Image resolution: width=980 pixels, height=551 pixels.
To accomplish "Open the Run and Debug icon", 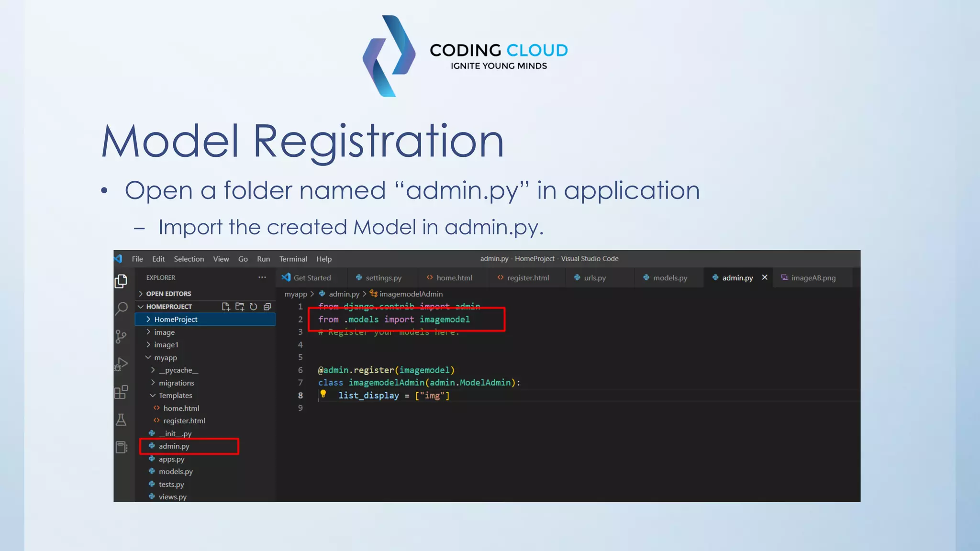I will (121, 364).
